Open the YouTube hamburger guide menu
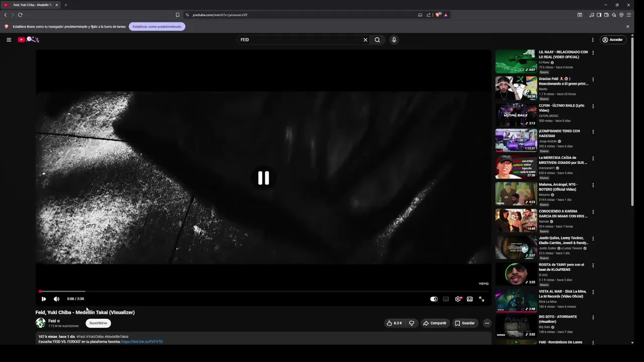 point(9,40)
